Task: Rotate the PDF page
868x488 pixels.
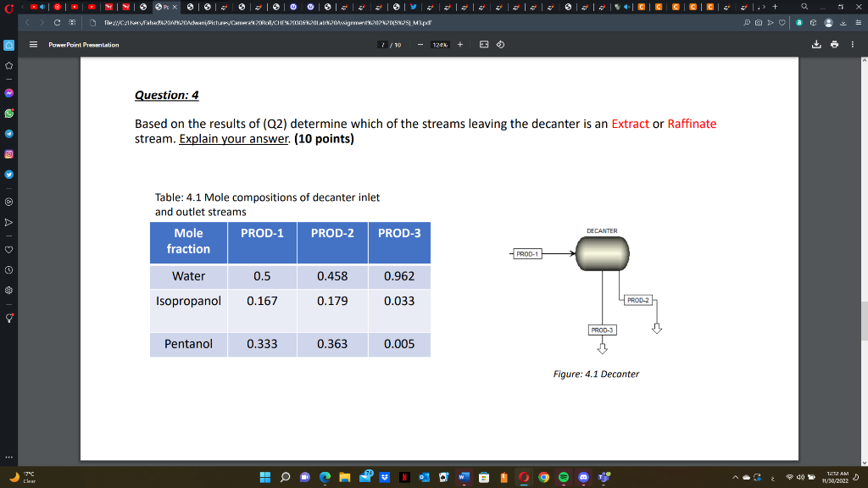Action: pyautogui.click(x=500, y=44)
